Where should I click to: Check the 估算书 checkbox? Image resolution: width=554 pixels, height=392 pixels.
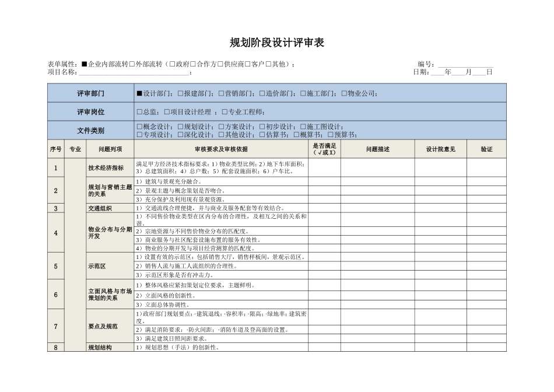[262, 135]
